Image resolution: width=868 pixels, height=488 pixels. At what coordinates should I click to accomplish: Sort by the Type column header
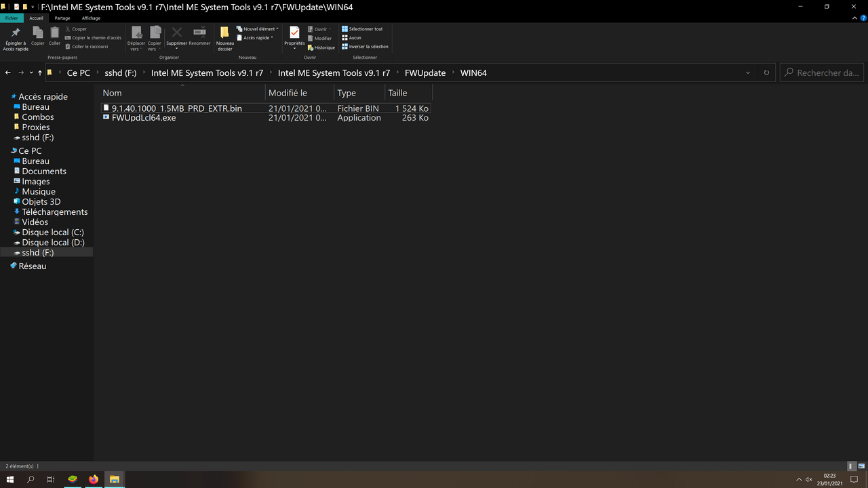pyautogui.click(x=359, y=93)
